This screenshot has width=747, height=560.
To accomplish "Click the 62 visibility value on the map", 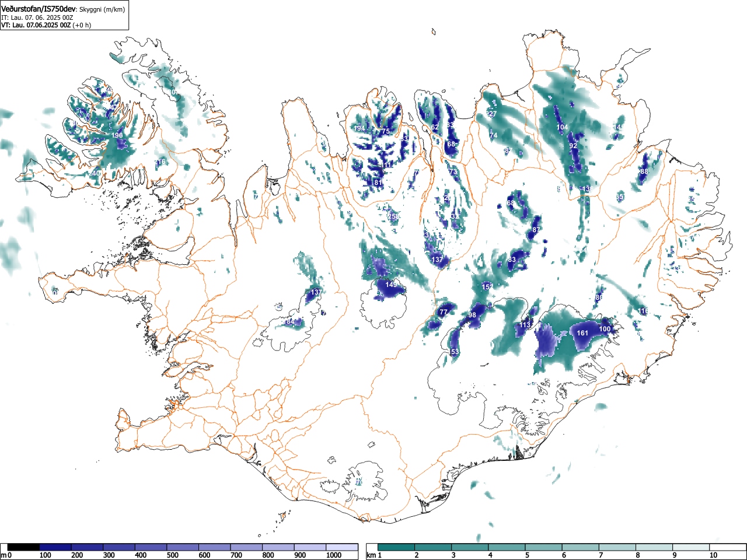I will pyautogui.click(x=435, y=127).
